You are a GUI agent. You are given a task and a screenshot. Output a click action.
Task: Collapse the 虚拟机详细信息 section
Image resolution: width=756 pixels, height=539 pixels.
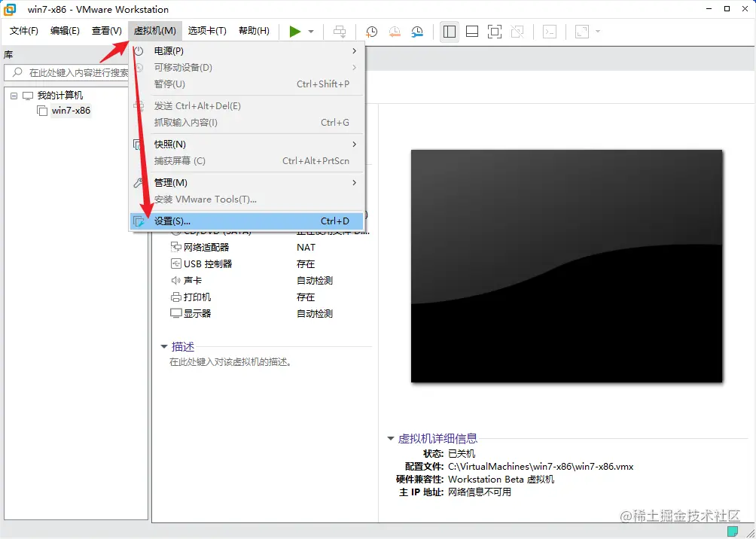[x=391, y=439]
